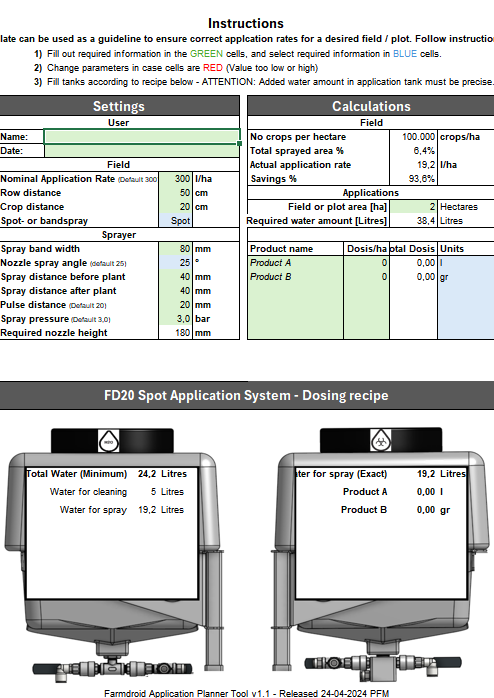The height and width of the screenshot is (698, 494).
Task: Select Spray distance before plant value
Action: pos(175,277)
